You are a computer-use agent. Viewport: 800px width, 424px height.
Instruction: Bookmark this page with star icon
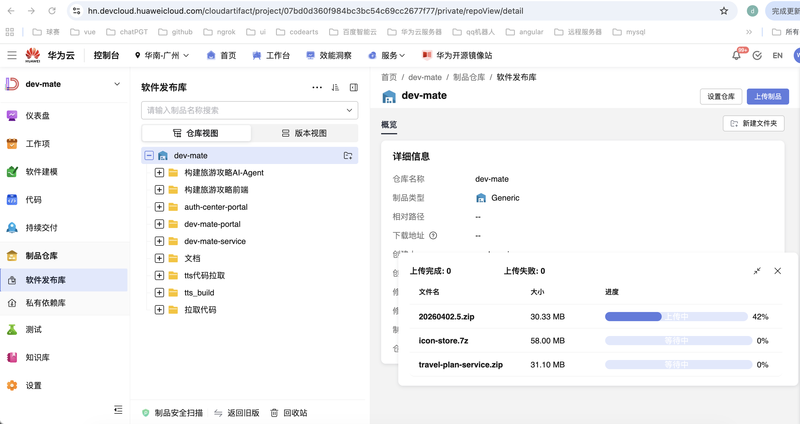[724, 11]
